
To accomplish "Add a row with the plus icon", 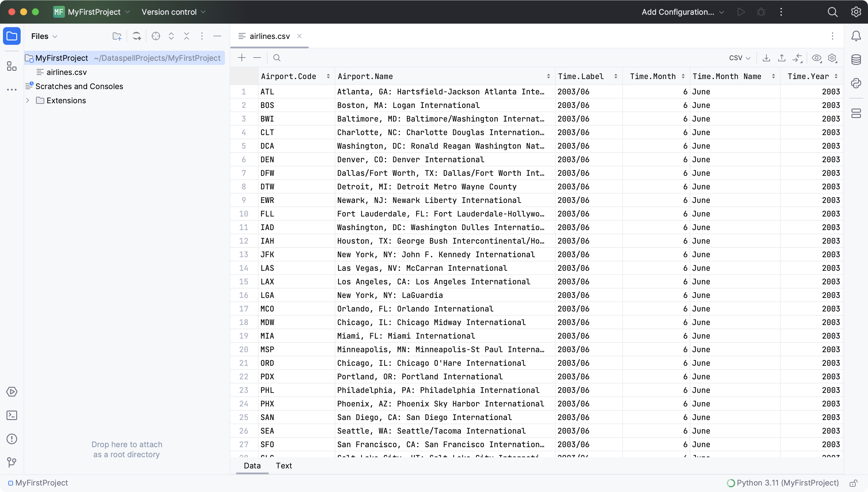I will point(242,58).
